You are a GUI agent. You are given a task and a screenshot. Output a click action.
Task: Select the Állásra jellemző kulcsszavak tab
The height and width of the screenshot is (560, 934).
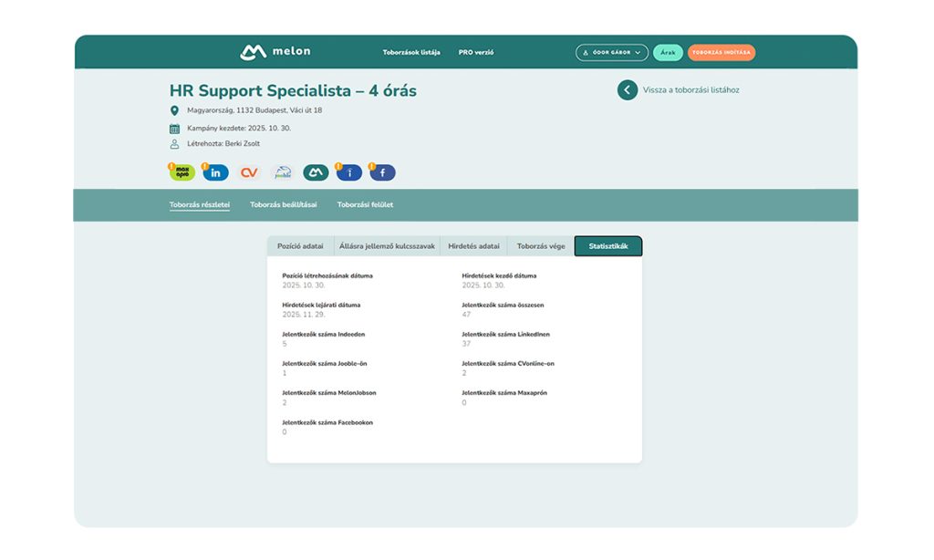(387, 246)
